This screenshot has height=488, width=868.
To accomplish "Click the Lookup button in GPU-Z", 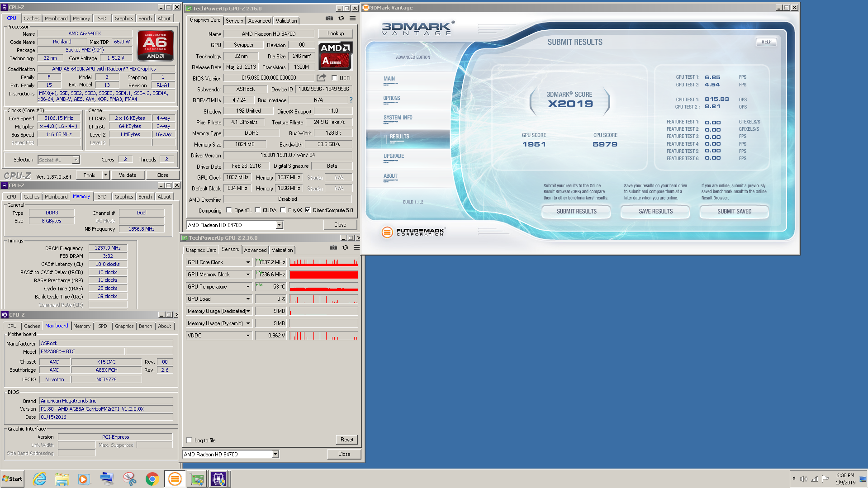I will pos(335,33).
